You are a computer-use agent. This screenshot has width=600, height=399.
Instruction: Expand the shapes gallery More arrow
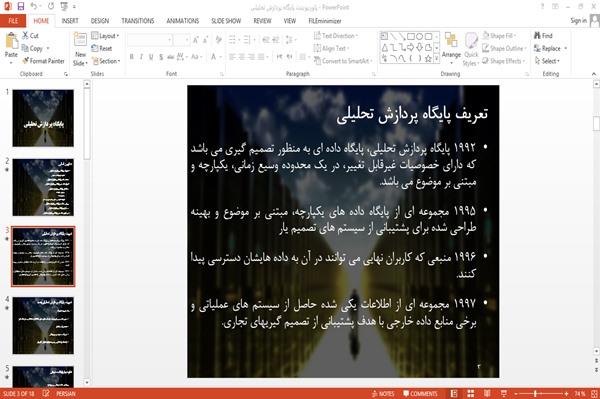click(437, 59)
